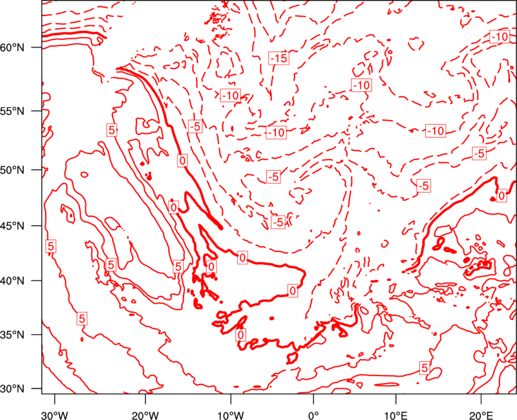Click the -15 contour label
517x420 pixels.
point(279,58)
